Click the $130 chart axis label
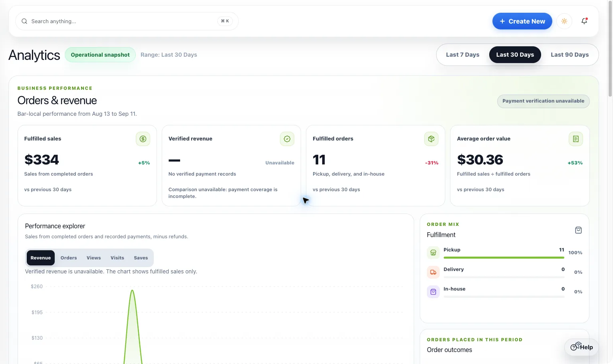613x364 pixels. coord(37,338)
